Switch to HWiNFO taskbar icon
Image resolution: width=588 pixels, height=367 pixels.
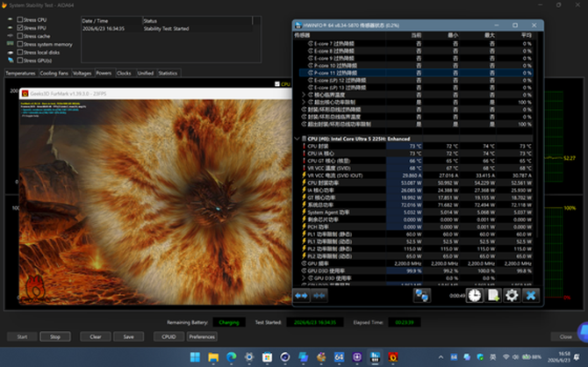coord(375,357)
